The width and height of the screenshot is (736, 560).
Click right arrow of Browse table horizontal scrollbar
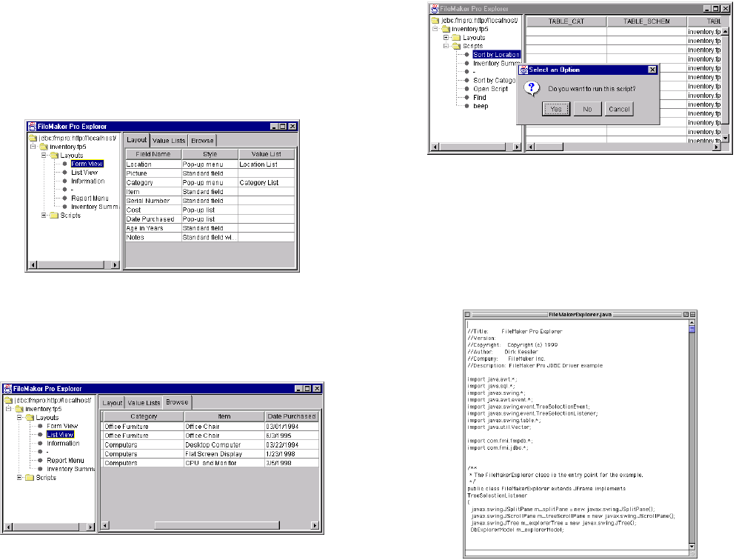click(315, 525)
